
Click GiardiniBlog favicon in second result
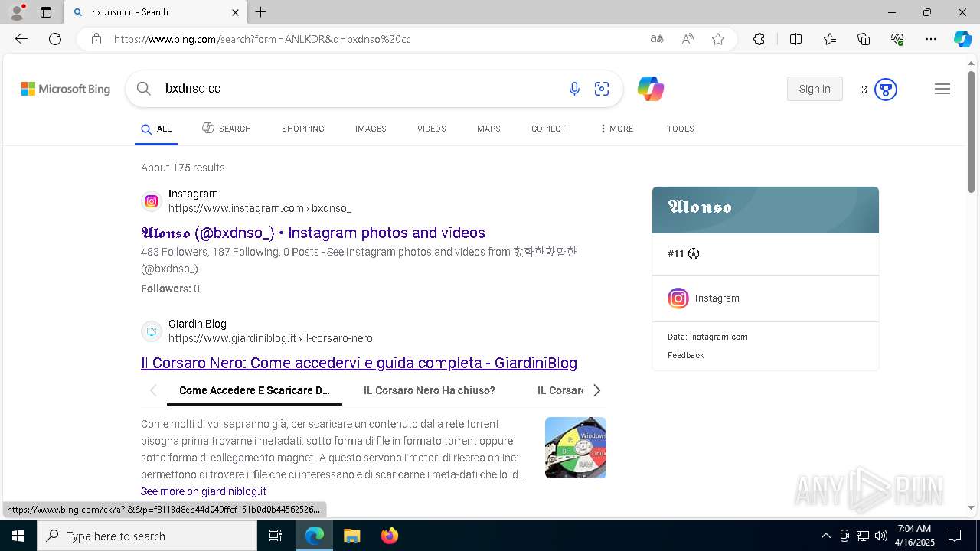coord(152,331)
